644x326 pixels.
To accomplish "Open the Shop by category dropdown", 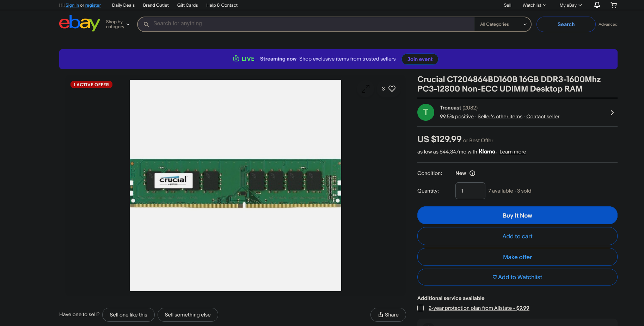I will pos(118,24).
